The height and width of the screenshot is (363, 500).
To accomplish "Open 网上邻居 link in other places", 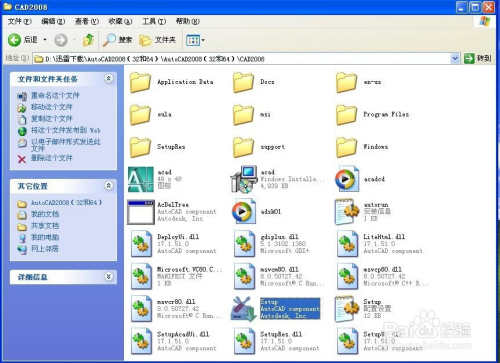I will 45,249.
